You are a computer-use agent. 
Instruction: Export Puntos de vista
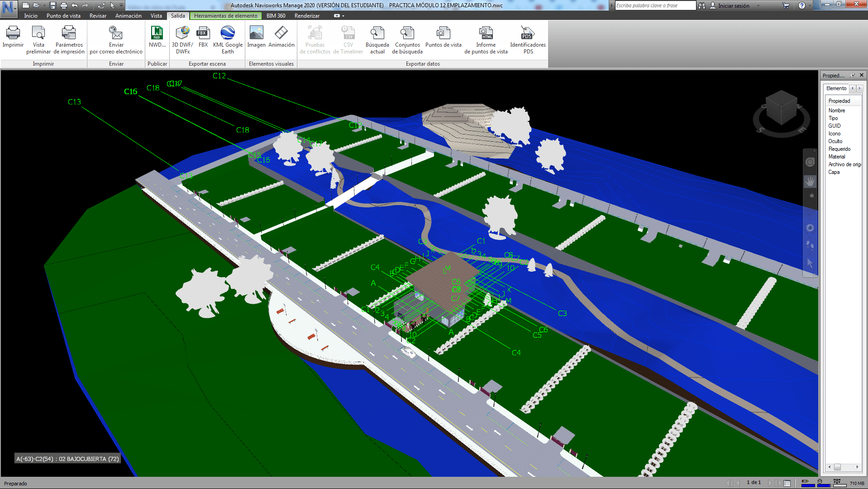click(x=443, y=36)
